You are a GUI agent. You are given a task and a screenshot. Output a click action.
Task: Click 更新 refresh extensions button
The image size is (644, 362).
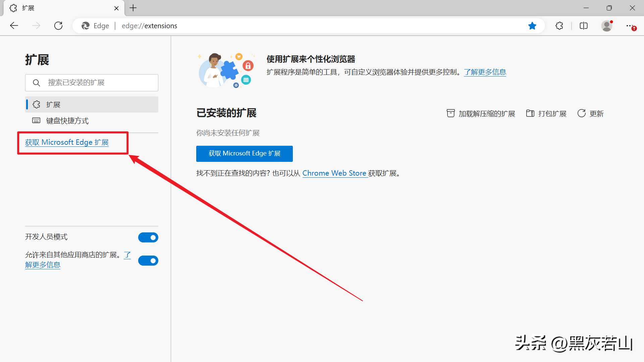pos(590,114)
